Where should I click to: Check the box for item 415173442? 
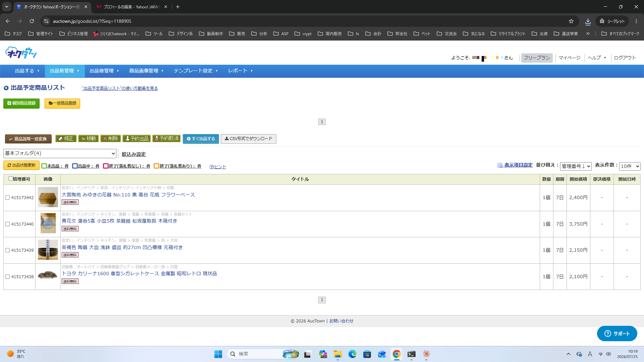pos(7,198)
